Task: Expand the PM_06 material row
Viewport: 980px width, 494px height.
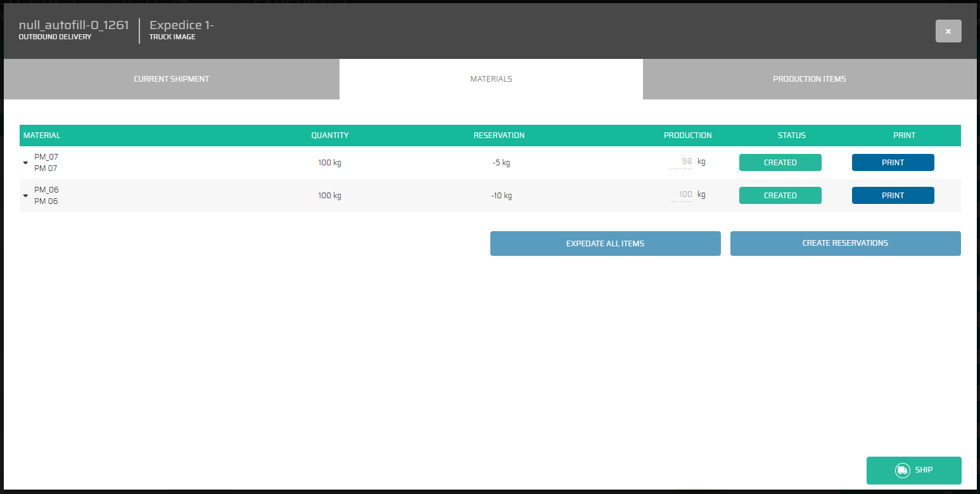Action: pos(25,196)
